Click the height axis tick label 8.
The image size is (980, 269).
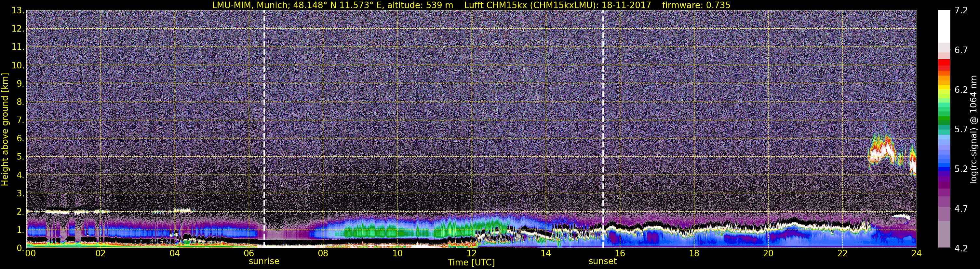coord(20,102)
